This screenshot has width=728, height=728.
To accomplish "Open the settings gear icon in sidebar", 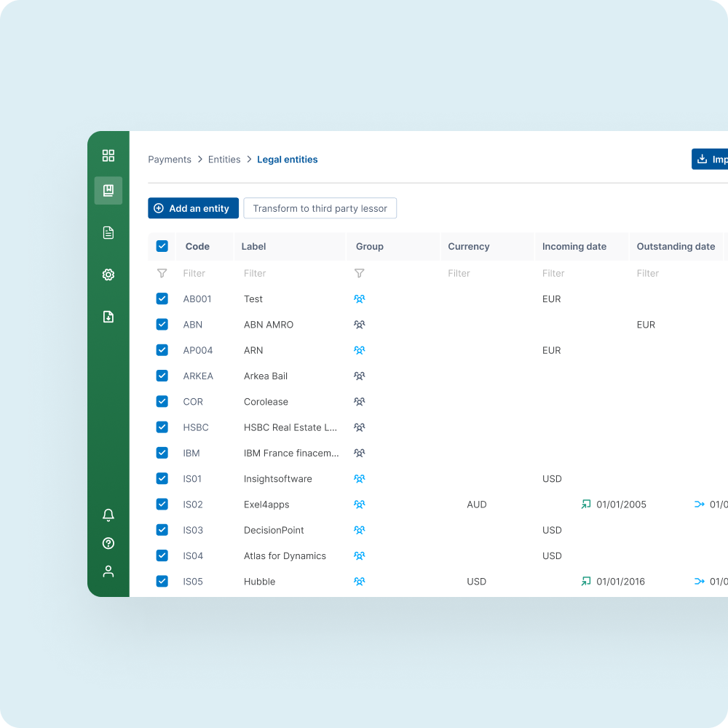I will click(x=108, y=275).
